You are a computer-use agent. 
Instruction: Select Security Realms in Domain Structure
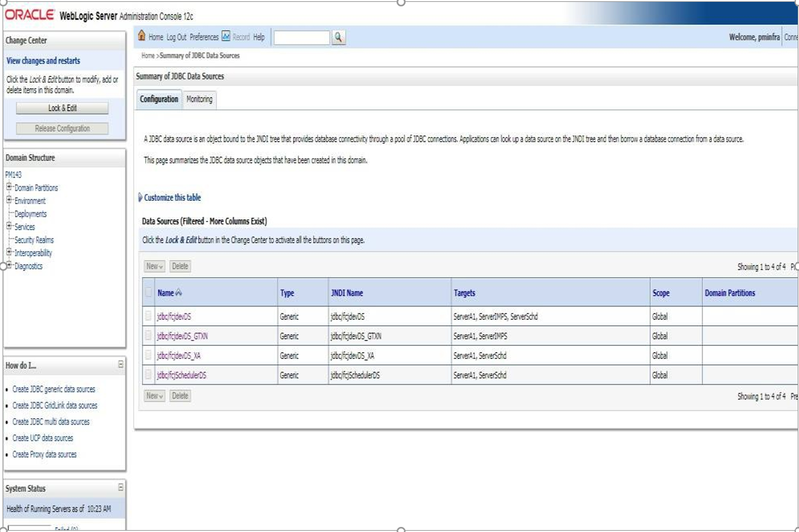pos(34,240)
